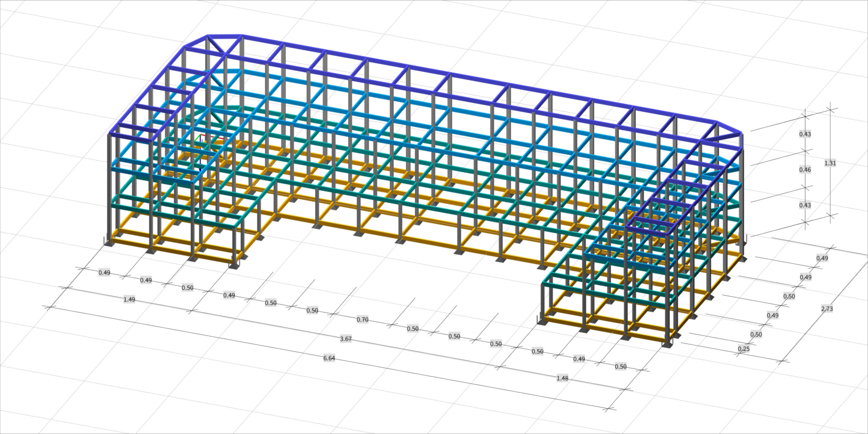The width and height of the screenshot is (868, 434).
Task: Click the 0.70 span dimension label
Action: (x=362, y=320)
